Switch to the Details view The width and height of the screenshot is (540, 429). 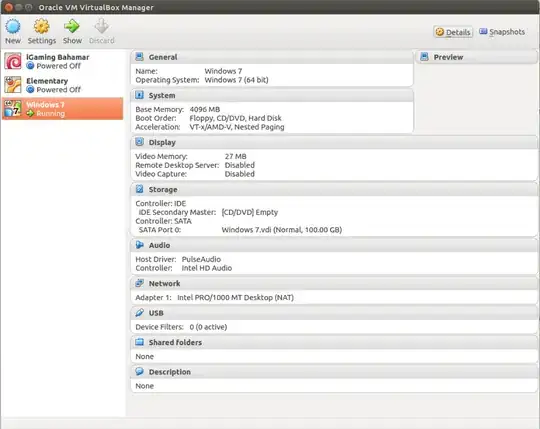coord(453,32)
